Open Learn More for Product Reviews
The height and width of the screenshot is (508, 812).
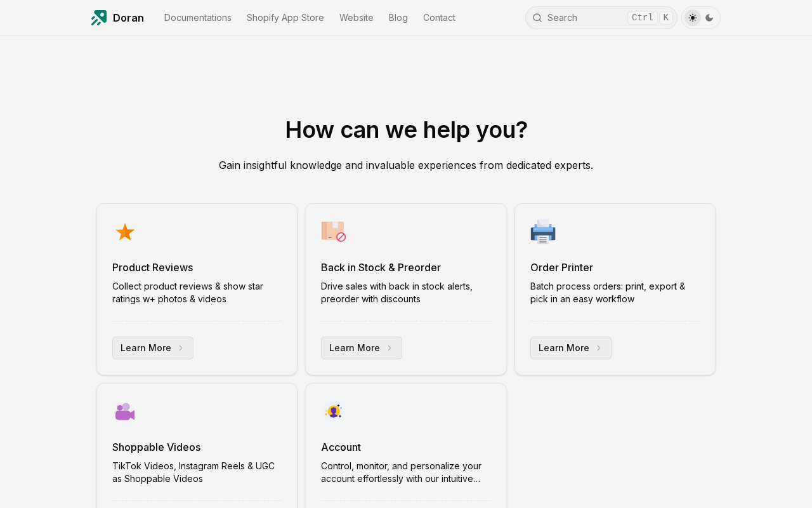pyautogui.click(x=152, y=348)
